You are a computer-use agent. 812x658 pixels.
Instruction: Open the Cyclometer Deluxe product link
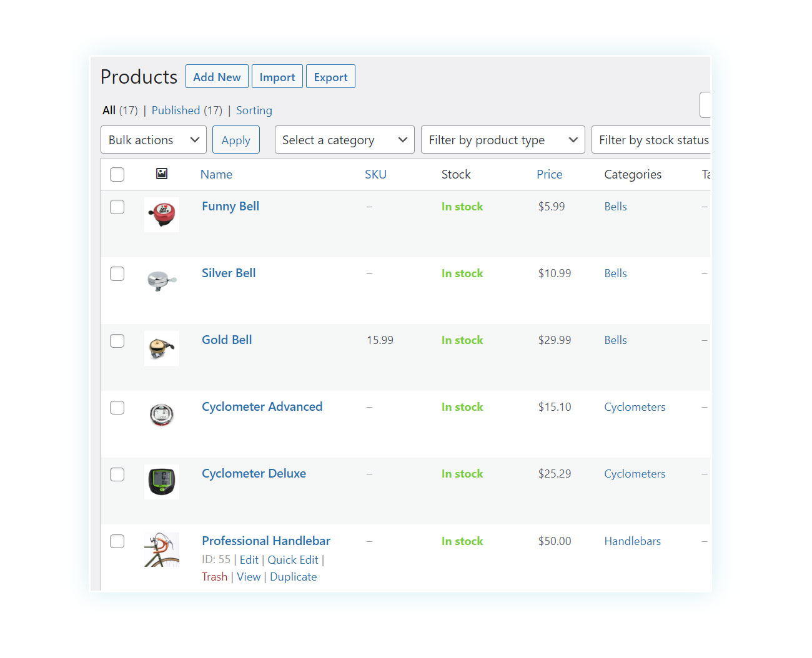point(254,473)
